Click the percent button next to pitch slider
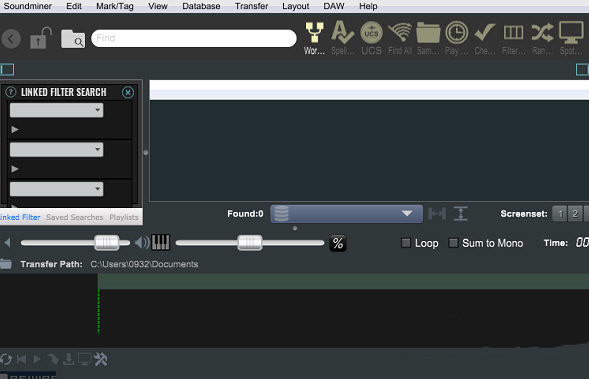The image size is (589, 379). coord(338,243)
